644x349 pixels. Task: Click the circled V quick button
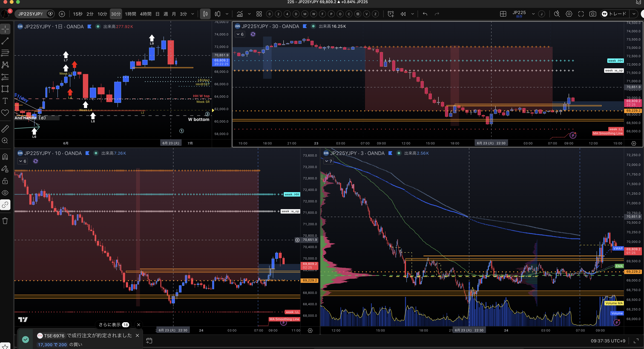tap(366, 14)
